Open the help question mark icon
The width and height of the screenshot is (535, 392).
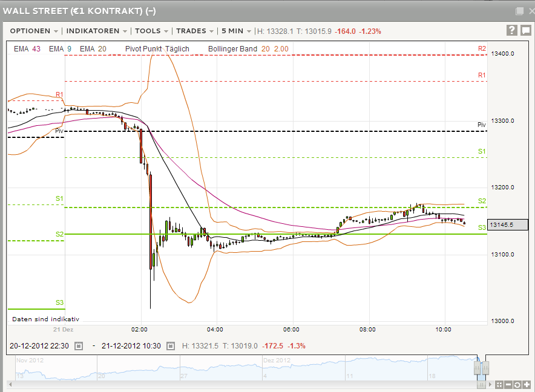511,30
